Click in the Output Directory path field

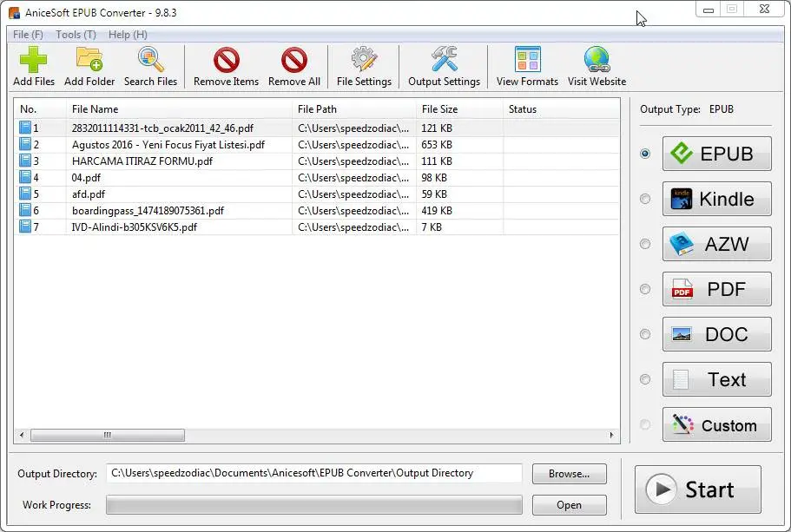point(313,473)
